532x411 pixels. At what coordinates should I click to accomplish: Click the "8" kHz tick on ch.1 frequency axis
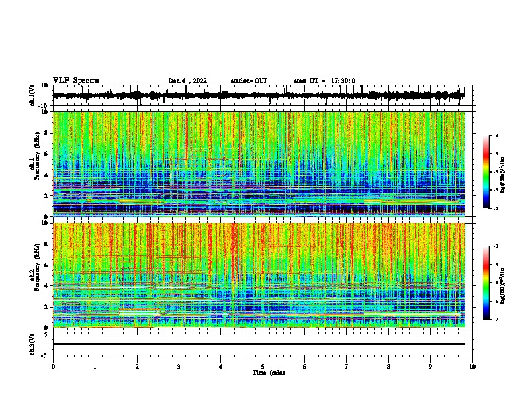point(46,133)
